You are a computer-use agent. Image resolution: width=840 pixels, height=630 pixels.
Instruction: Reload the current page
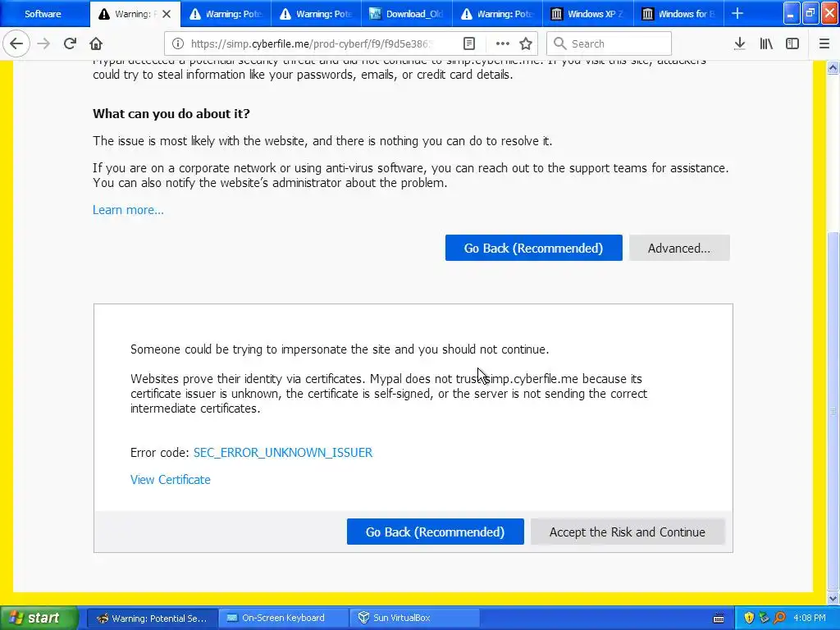[x=70, y=43]
